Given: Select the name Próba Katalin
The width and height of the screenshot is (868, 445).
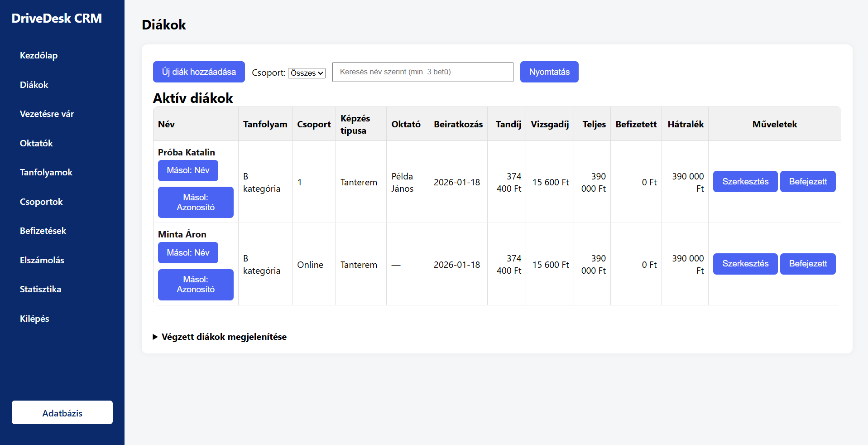Looking at the screenshot, I should tap(187, 152).
